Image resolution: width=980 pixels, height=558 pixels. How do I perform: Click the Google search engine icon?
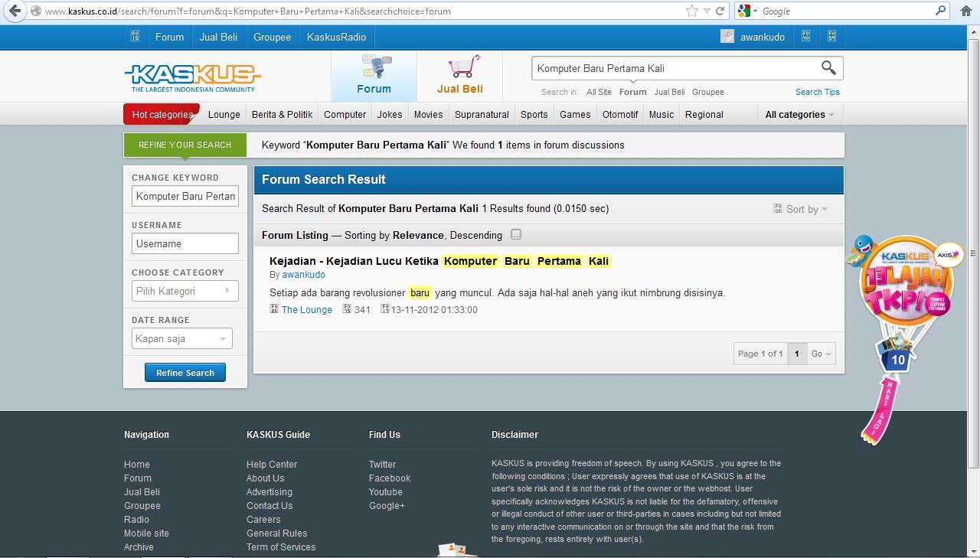(x=743, y=11)
